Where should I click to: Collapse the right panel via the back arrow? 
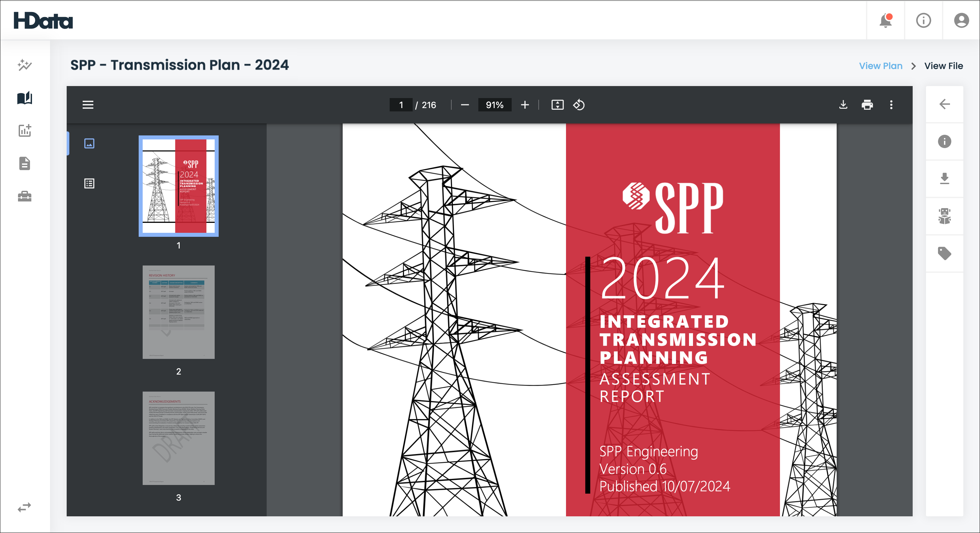click(945, 104)
